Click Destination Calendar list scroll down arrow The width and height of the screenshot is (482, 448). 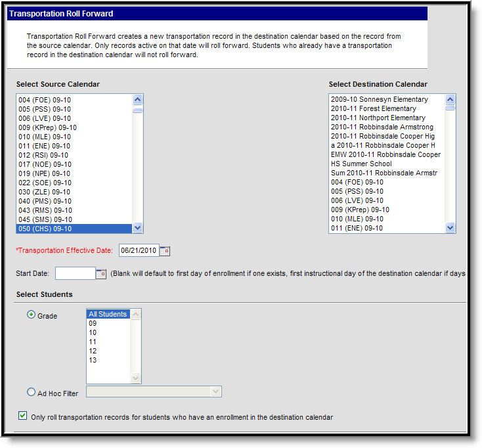450,228
